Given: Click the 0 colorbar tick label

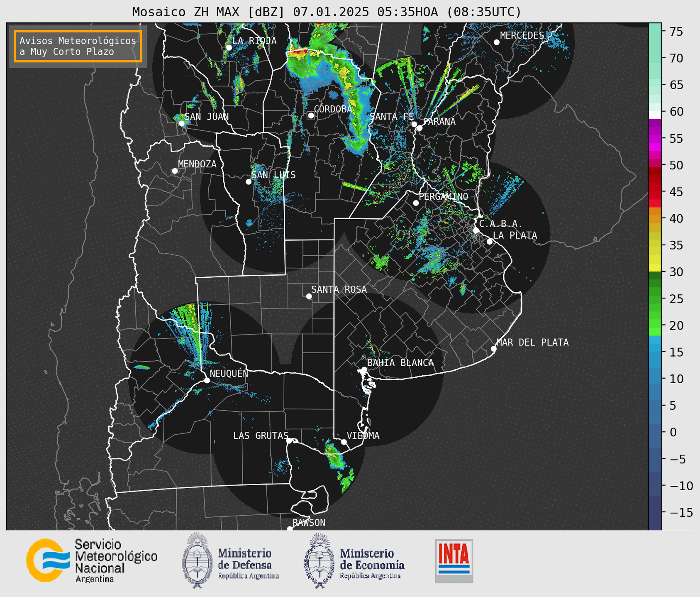Looking at the screenshot, I should click(673, 432).
